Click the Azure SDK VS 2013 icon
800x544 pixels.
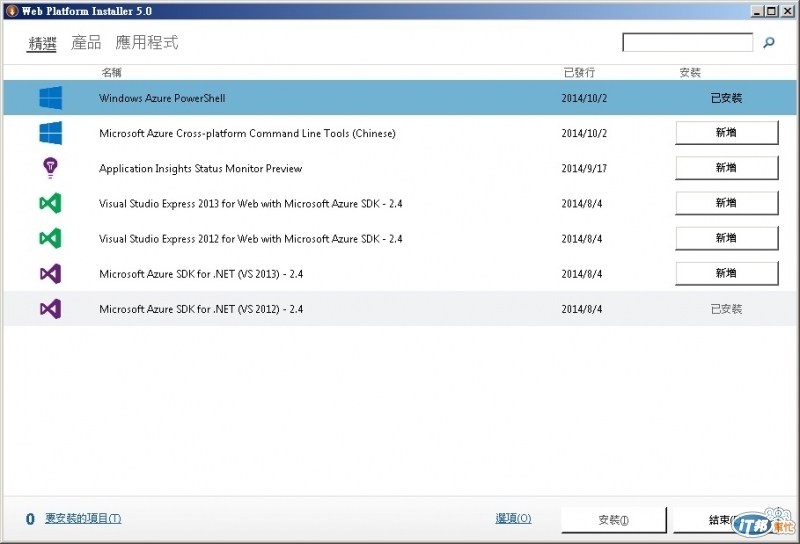(x=51, y=274)
